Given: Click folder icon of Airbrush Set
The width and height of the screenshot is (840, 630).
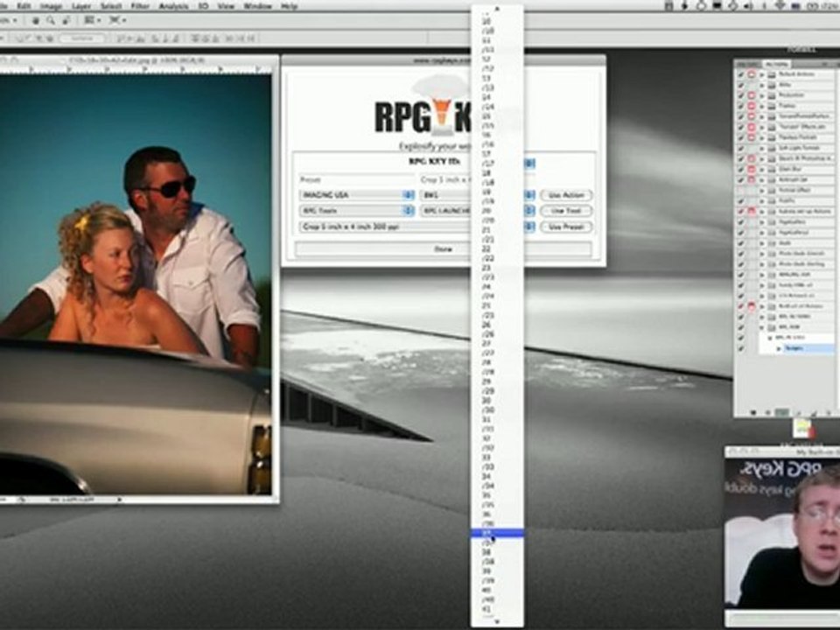Looking at the screenshot, I should 772,179.
